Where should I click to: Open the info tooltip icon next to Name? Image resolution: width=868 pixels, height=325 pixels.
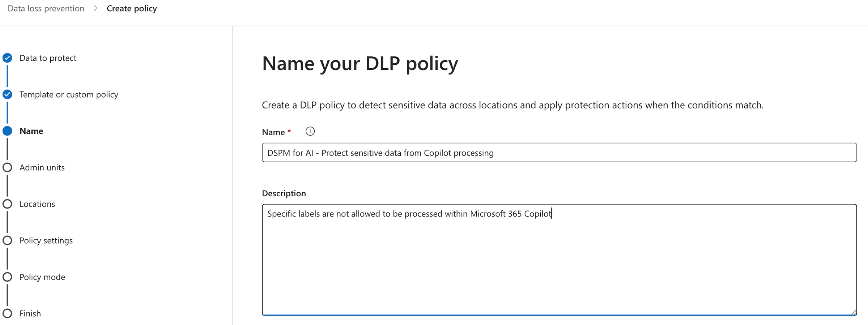point(310,131)
